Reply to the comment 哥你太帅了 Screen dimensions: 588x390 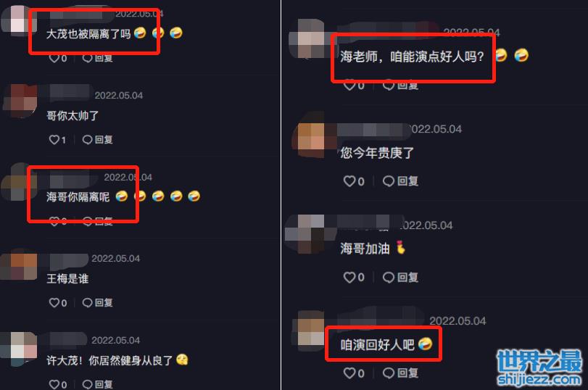(x=97, y=140)
